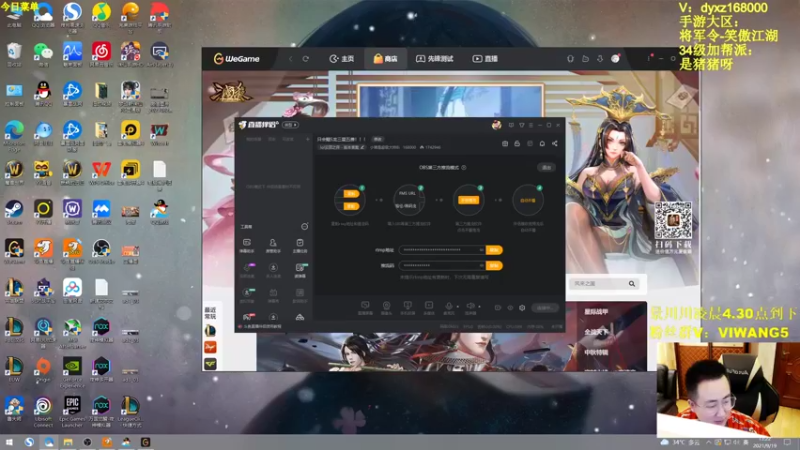Expand microphone options arrow
This screenshot has height=450, width=800.
point(457,307)
